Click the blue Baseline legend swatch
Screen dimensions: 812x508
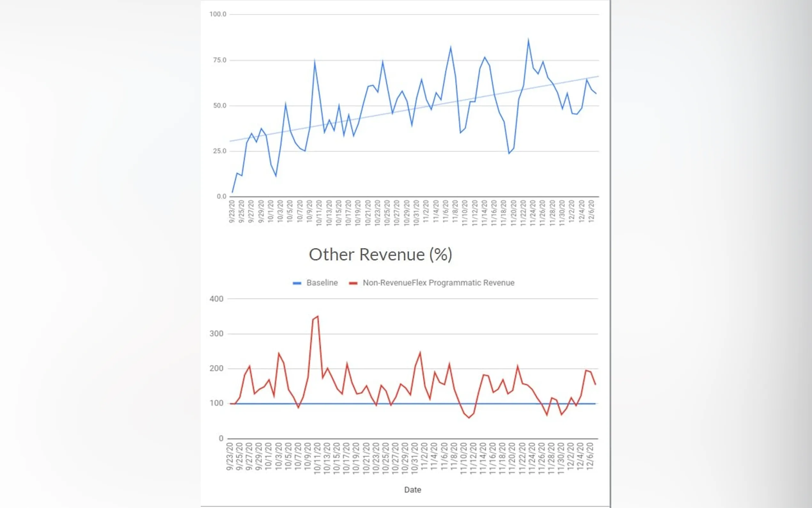(x=297, y=283)
